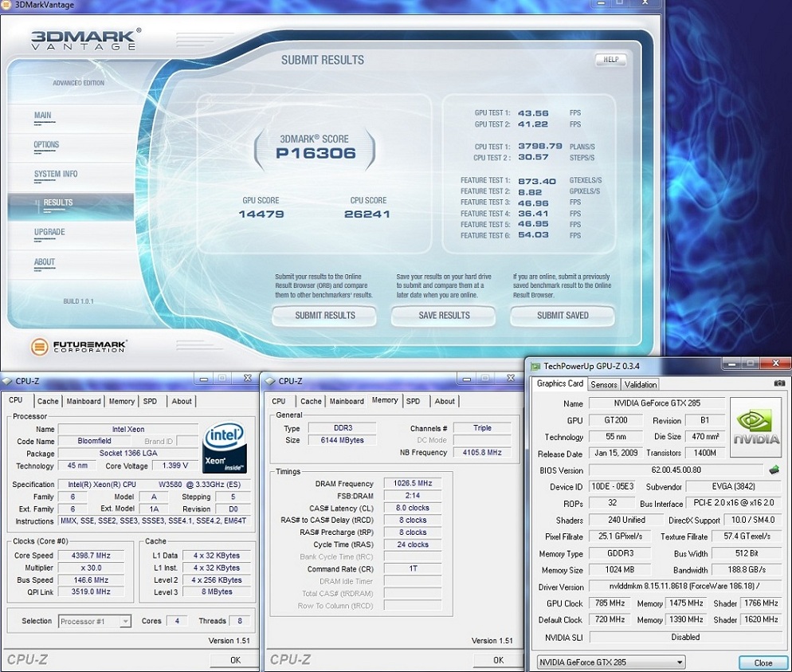Click the NB Frequency value 4105.8 MHz
The width and height of the screenshot is (792, 672).
coord(482,453)
